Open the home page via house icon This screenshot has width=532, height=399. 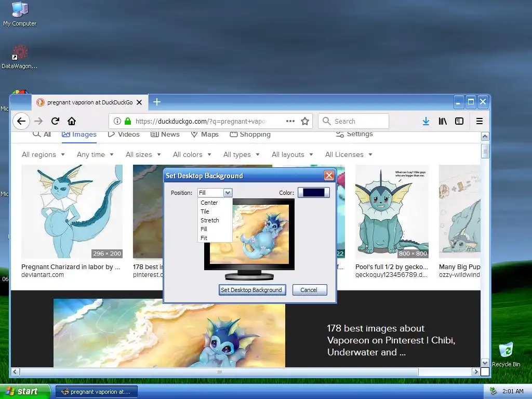coord(72,121)
